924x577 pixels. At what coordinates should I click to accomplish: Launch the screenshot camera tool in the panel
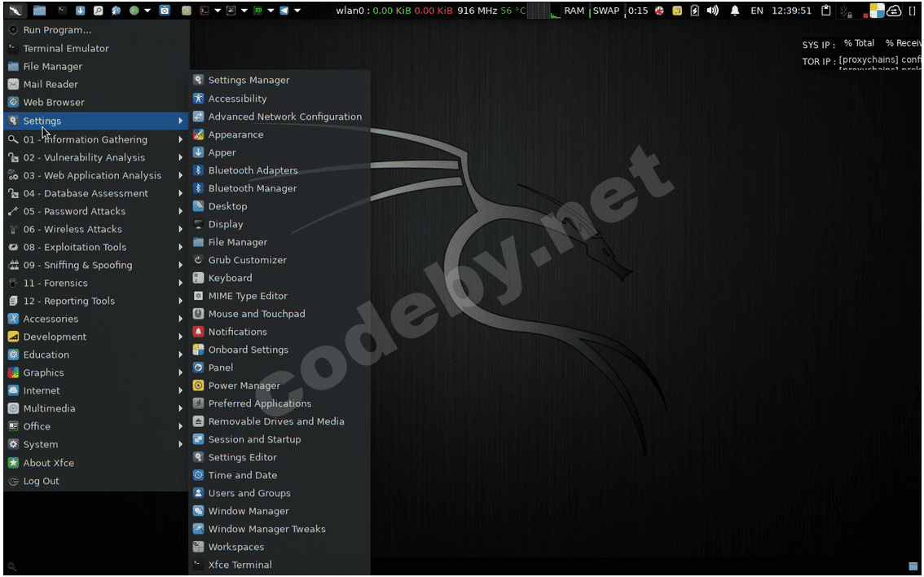pyautogui.click(x=165, y=10)
